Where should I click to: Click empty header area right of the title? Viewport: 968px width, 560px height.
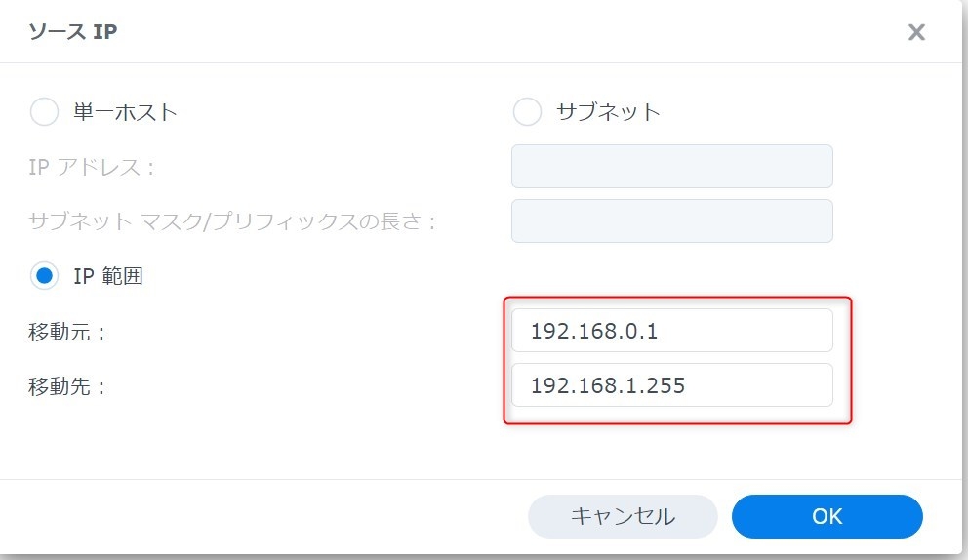point(488,32)
